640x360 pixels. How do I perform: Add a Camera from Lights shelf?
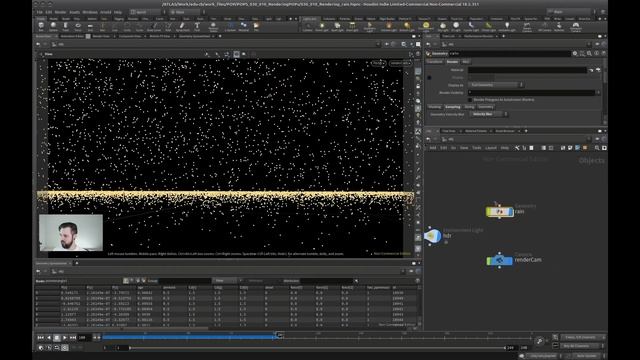[x=307, y=27]
